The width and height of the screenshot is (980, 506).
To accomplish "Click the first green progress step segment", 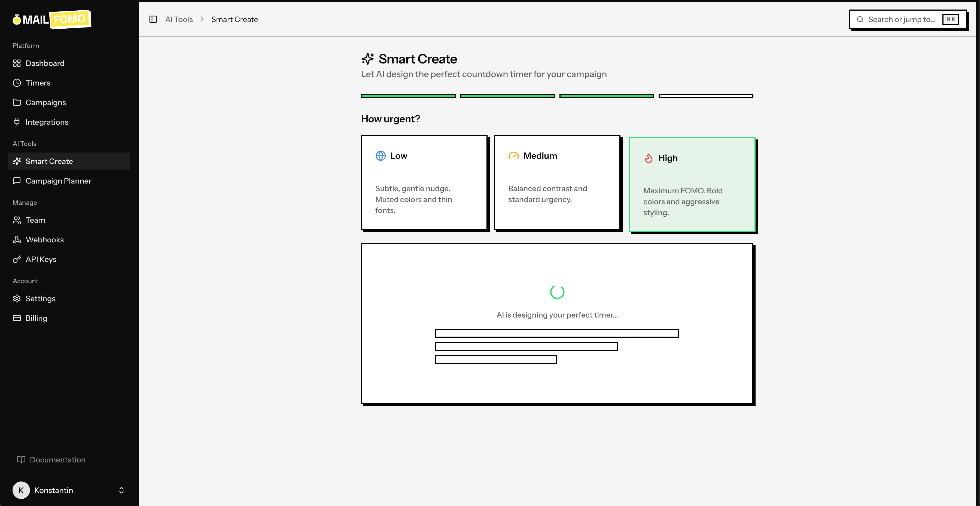I will [x=408, y=96].
